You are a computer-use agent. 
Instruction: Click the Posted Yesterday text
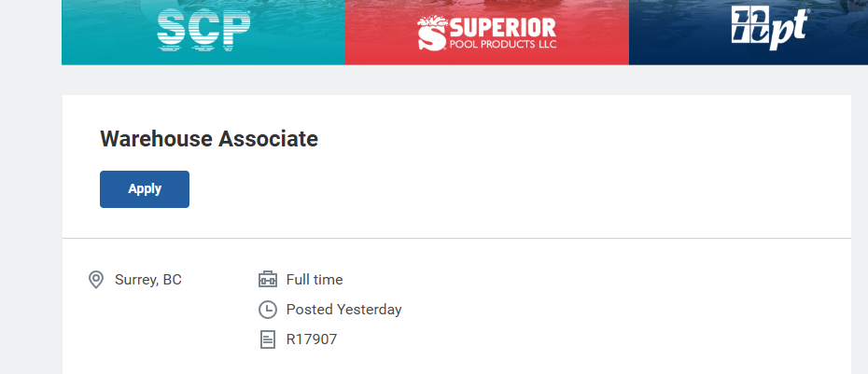click(343, 310)
